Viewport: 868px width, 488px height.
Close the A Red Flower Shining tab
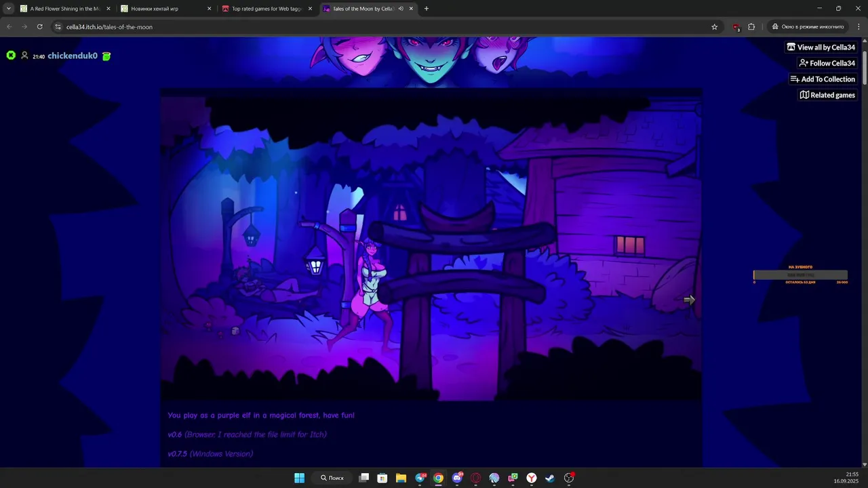[x=108, y=9]
